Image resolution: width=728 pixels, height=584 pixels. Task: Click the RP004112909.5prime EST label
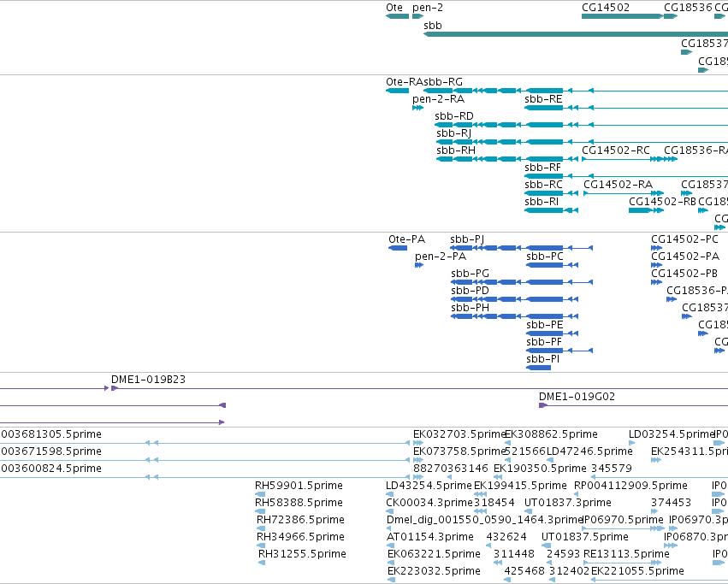point(631,486)
